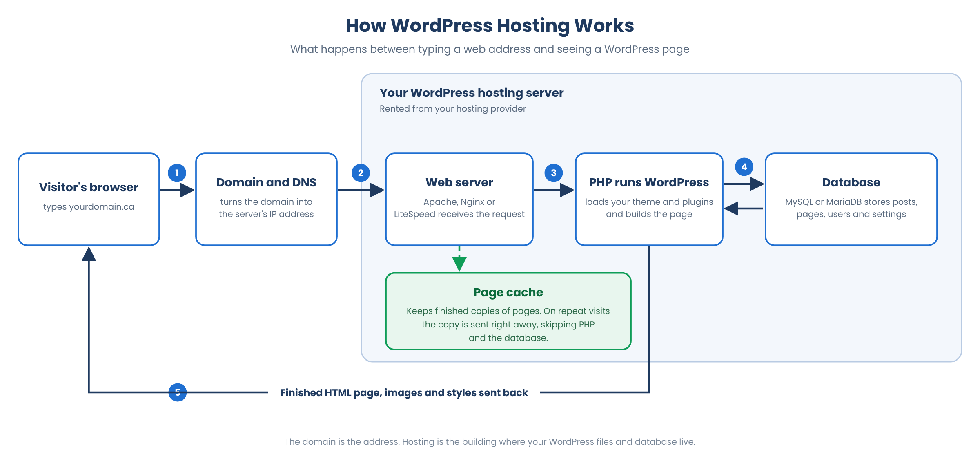Click "Keeps finished copies of pages" description

point(508,324)
